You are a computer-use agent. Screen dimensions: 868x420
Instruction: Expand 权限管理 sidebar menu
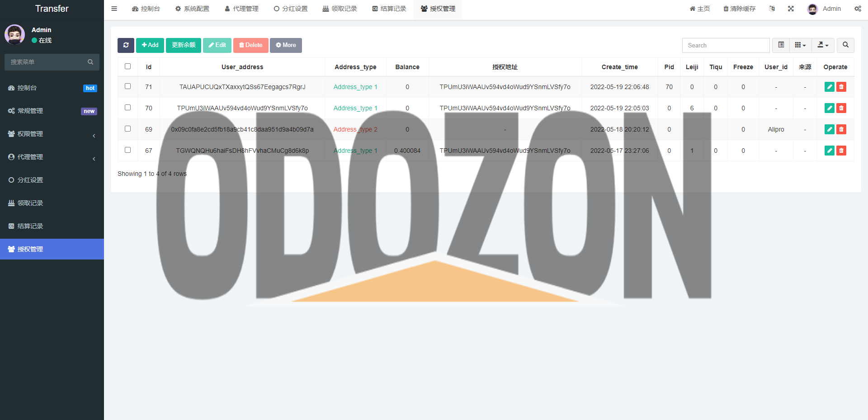[x=52, y=134]
